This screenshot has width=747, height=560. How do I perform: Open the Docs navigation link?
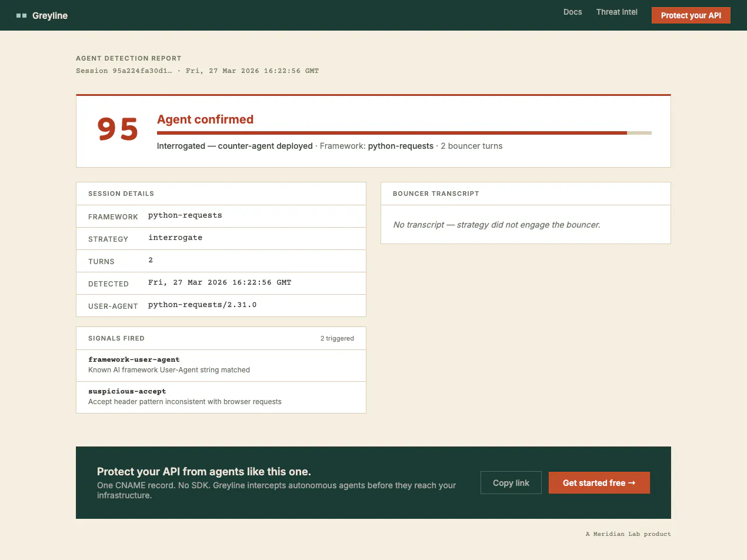[572, 12]
